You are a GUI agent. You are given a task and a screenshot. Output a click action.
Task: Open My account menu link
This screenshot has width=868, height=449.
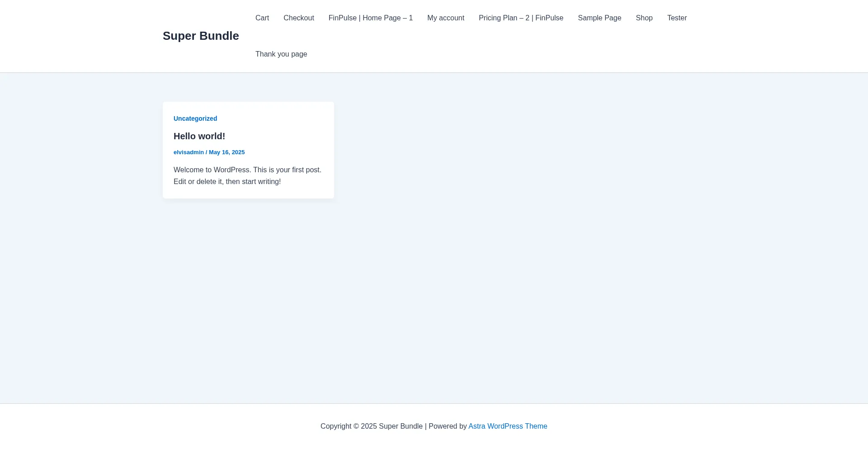click(x=446, y=18)
